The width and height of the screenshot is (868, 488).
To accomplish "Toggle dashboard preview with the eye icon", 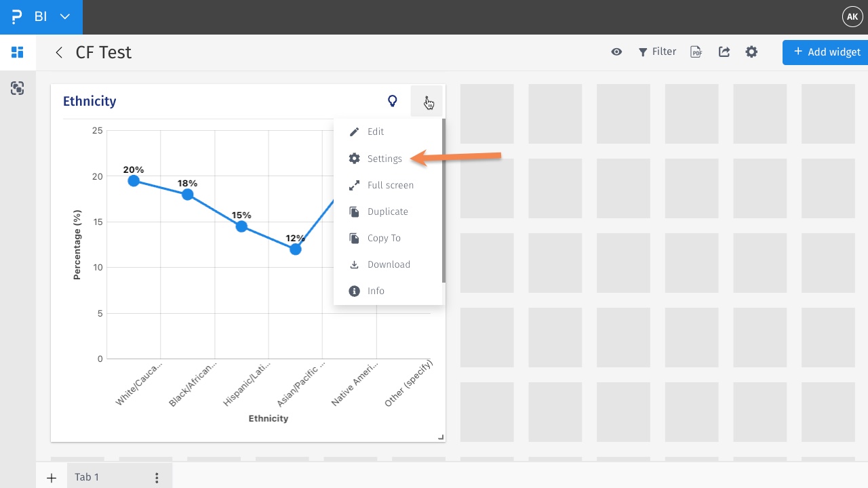I will point(616,52).
